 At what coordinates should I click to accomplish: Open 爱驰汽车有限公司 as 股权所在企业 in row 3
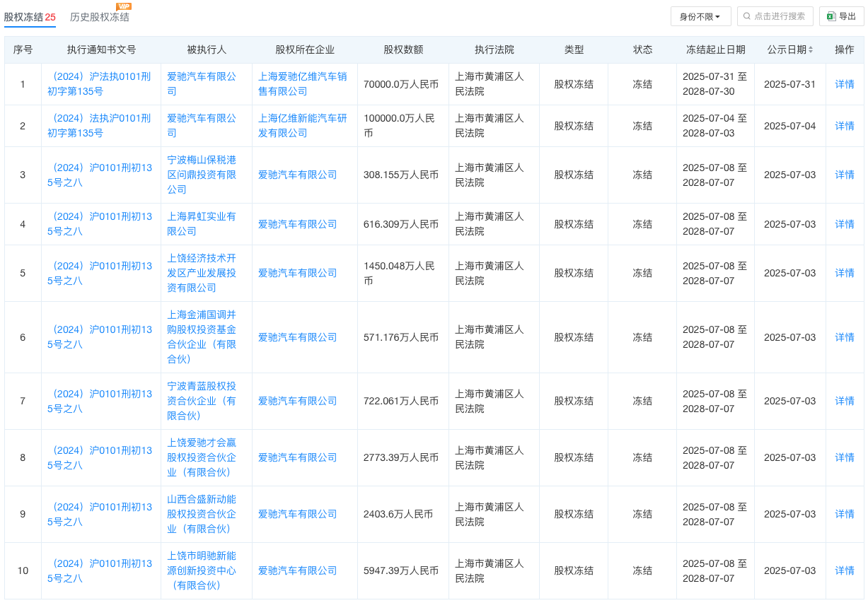[298, 175]
